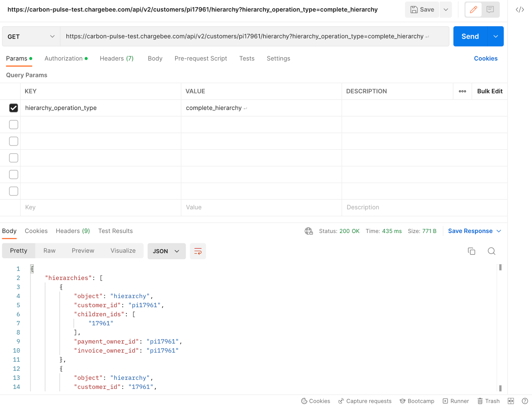Click the response body vertical scrollbar
Screen dimensions: 532x407
[x=500, y=326]
